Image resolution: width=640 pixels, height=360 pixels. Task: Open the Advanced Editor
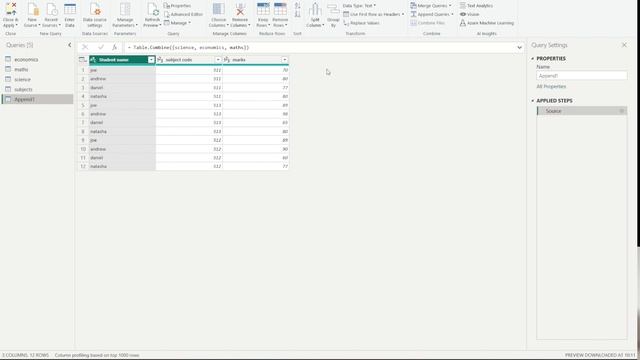coord(183,14)
